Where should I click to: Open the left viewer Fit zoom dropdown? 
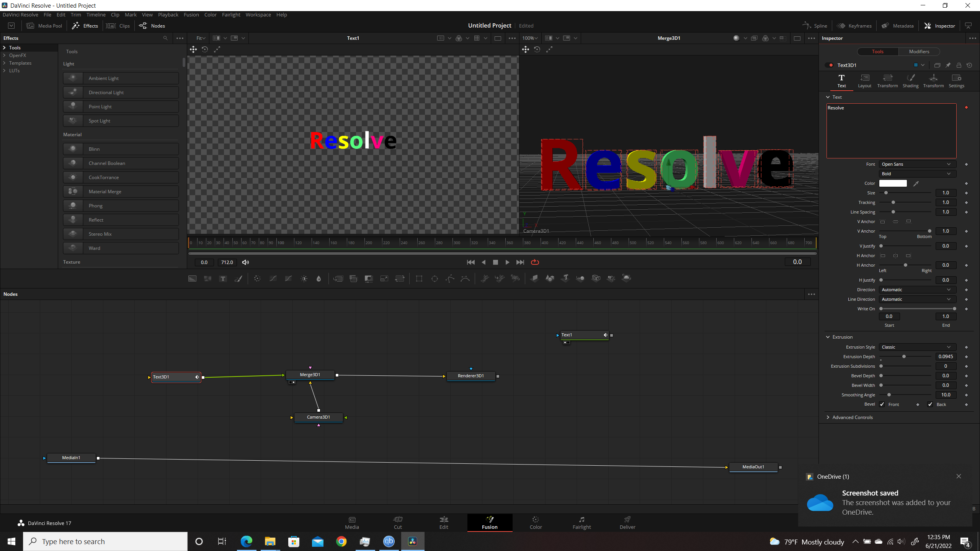(201, 38)
